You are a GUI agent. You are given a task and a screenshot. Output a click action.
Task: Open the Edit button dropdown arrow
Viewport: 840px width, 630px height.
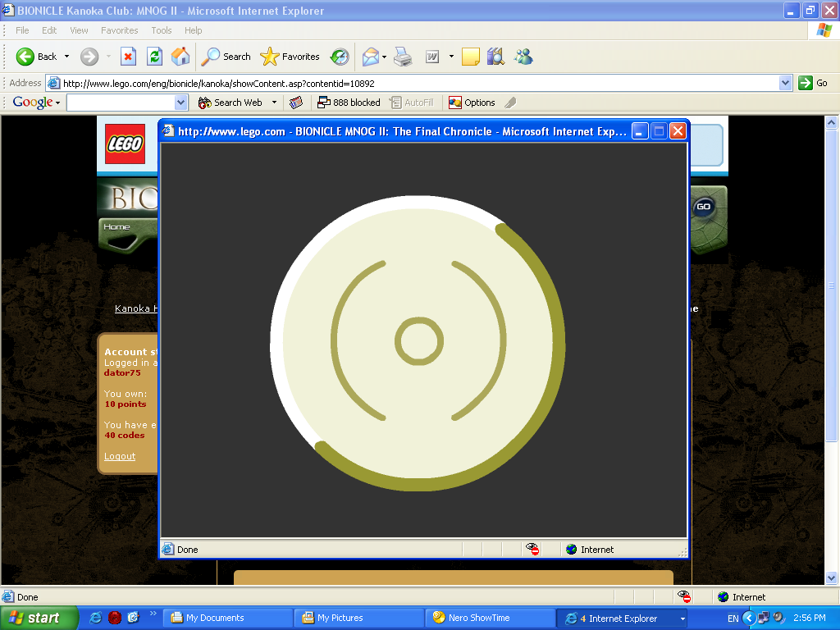point(451,57)
